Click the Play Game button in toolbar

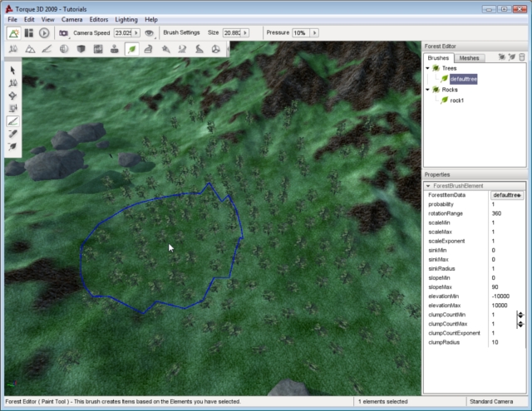44,32
